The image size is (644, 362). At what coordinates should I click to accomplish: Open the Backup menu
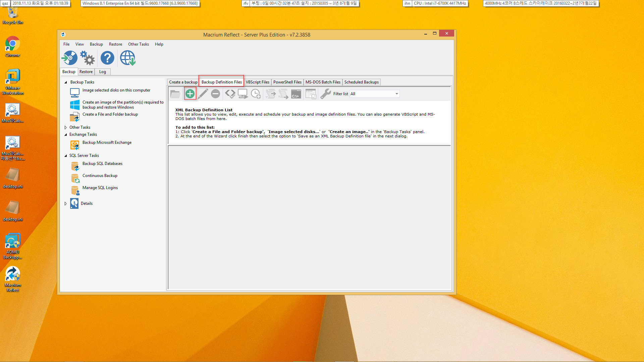[96, 44]
